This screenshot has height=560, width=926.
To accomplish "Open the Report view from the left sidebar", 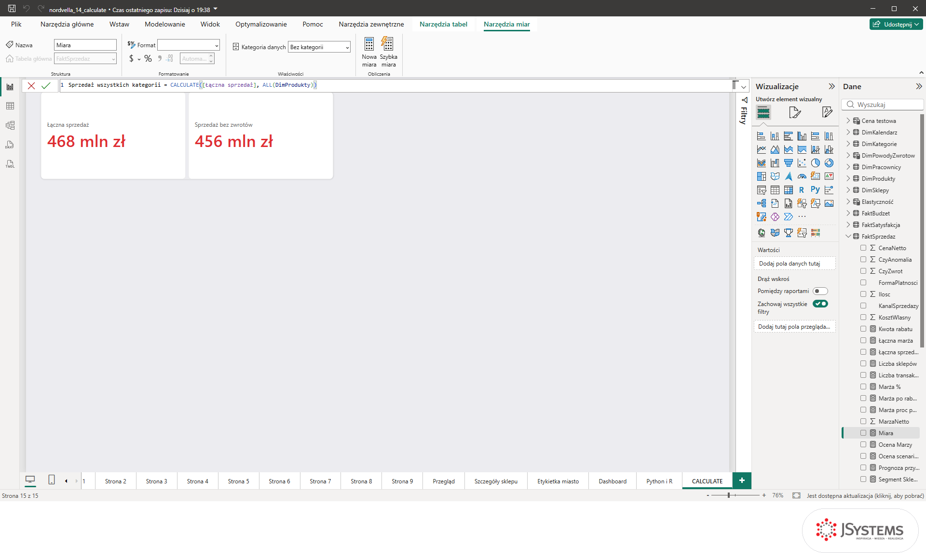I will [10, 87].
